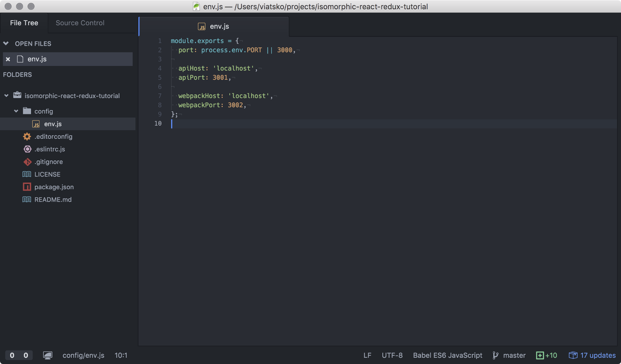Open linter warnings count in status bar

pos(26,355)
